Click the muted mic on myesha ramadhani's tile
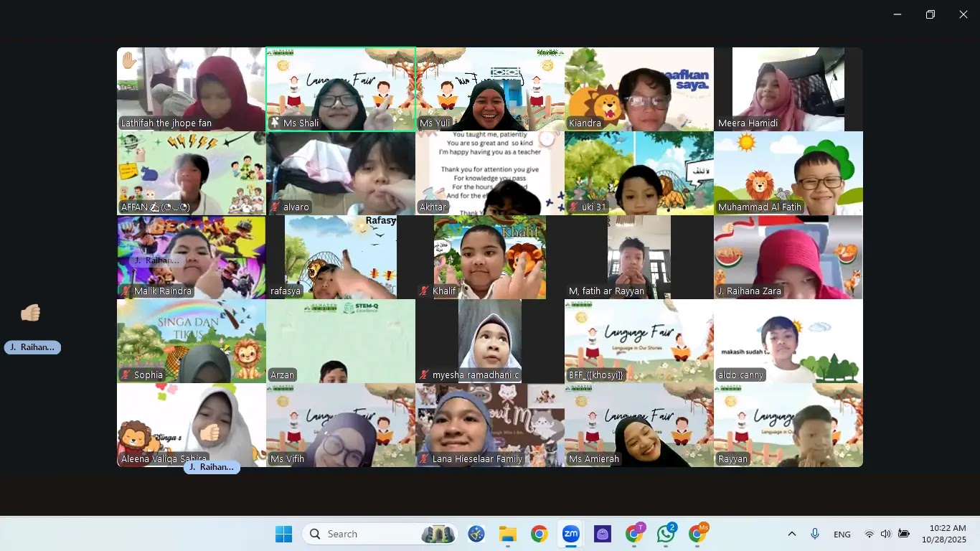This screenshot has width=980, height=551. pos(423,375)
